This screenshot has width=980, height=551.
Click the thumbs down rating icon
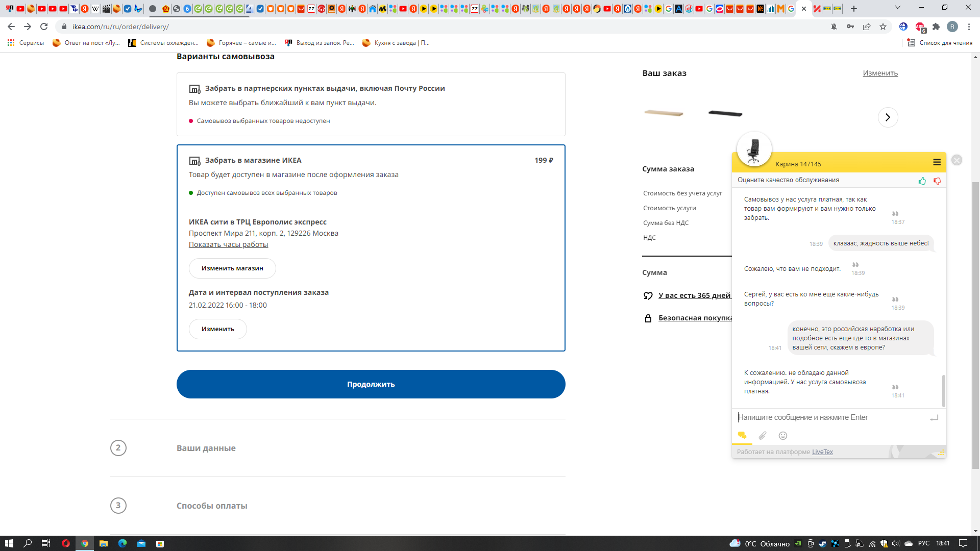pos(937,181)
